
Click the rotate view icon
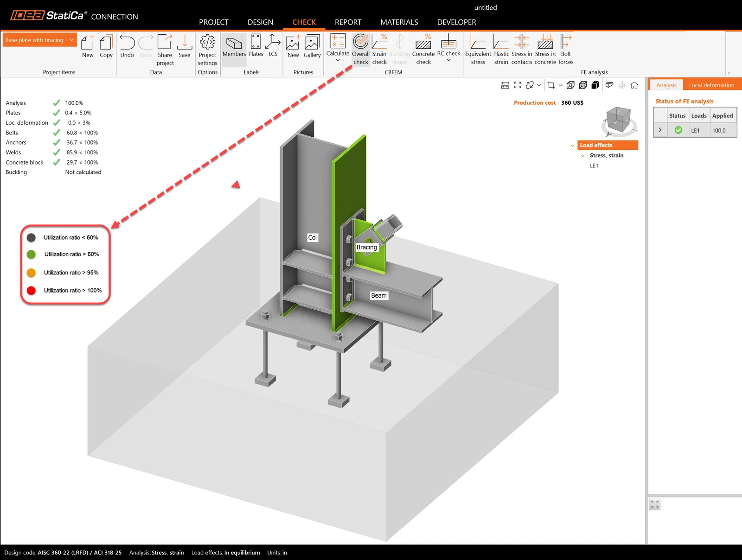coord(530,85)
